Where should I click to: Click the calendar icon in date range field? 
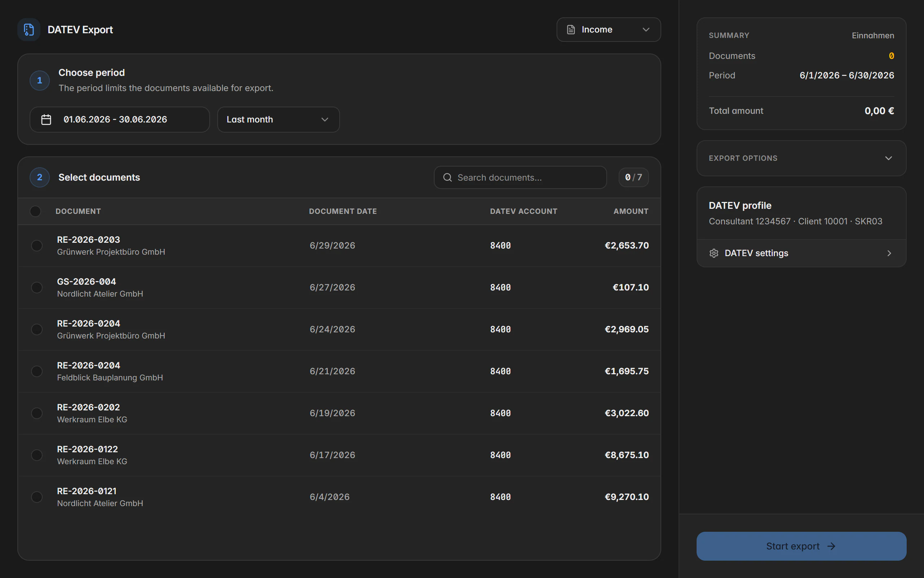[46, 120]
